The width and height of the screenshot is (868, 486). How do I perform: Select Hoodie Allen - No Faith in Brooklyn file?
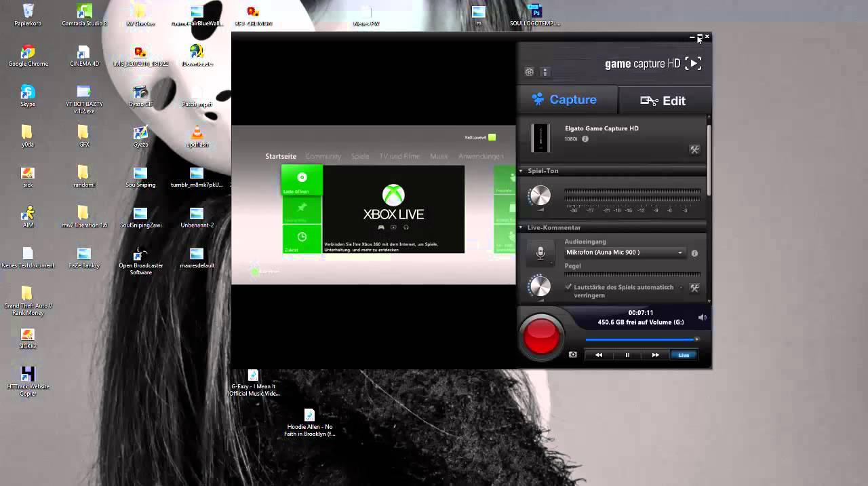point(309,422)
